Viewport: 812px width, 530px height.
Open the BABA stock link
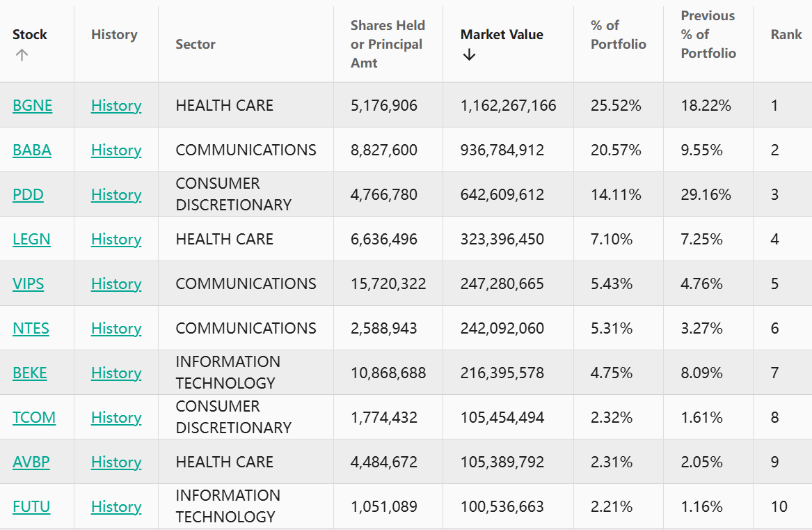point(32,150)
